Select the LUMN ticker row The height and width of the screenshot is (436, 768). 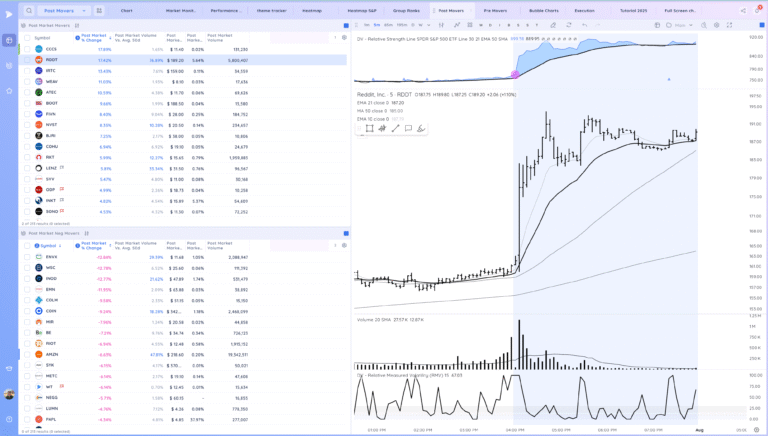[x=183, y=409]
